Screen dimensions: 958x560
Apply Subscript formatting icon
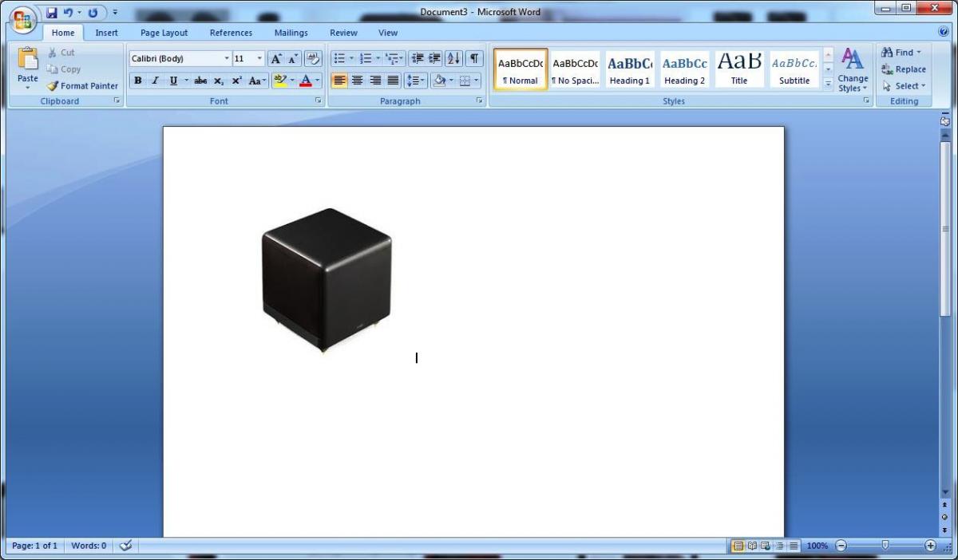(219, 81)
